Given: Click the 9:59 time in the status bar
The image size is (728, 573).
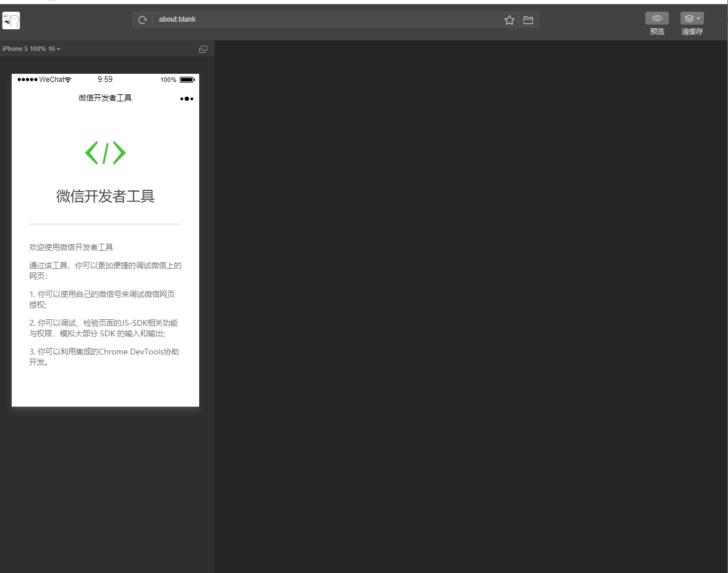Looking at the screenshot, I should [105, 80].
